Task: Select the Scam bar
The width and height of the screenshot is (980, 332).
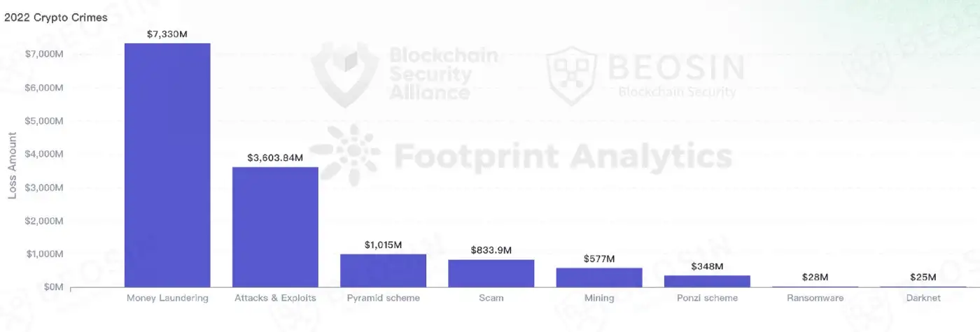Action: [491, 273]
